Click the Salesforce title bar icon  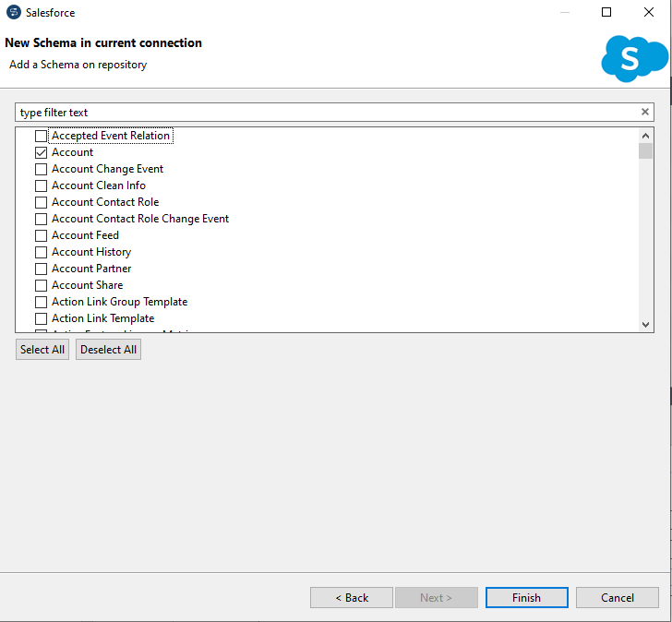14,12
